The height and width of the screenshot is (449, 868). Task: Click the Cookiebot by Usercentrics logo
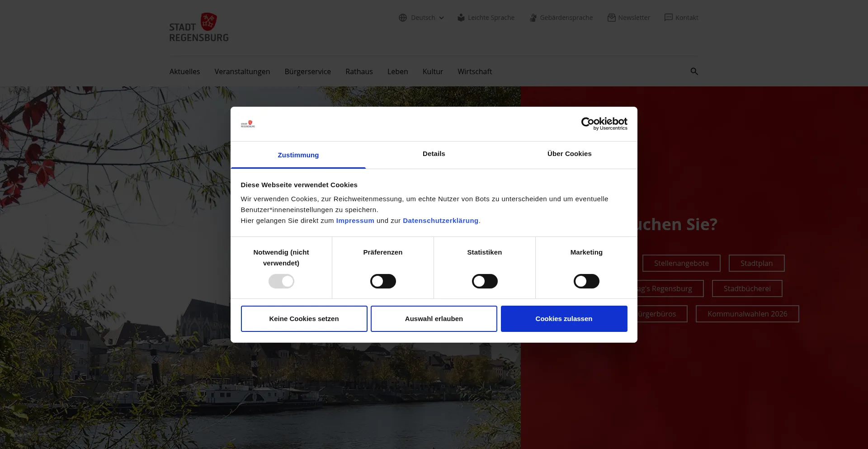click(x=604, y=124)
